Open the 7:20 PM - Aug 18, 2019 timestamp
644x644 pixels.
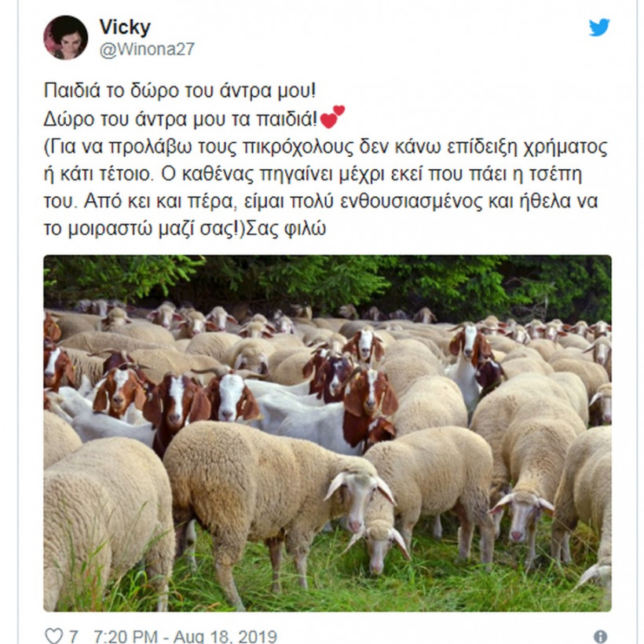[x=185, y=637]
